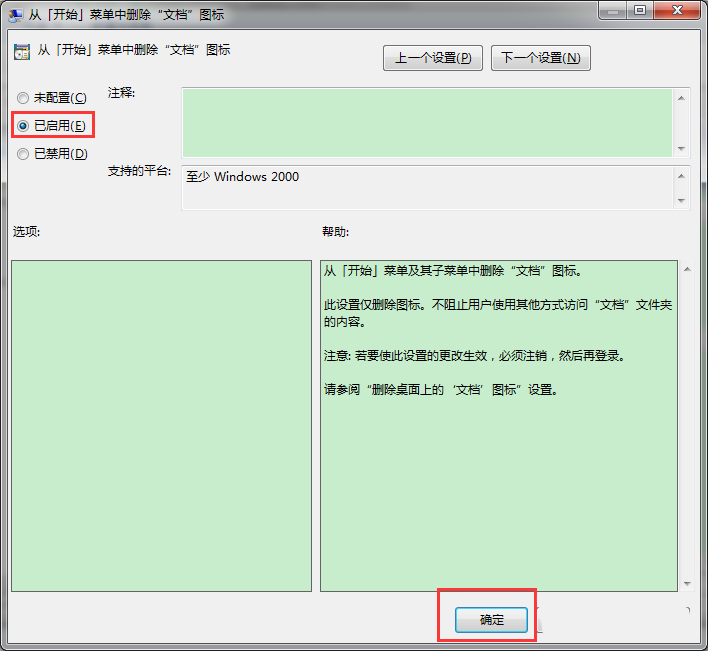The height and width of the screenshot is (651, 708).
Task: Click the 至少 Windows 2000 platform text
Action: [x=242, y=177]
